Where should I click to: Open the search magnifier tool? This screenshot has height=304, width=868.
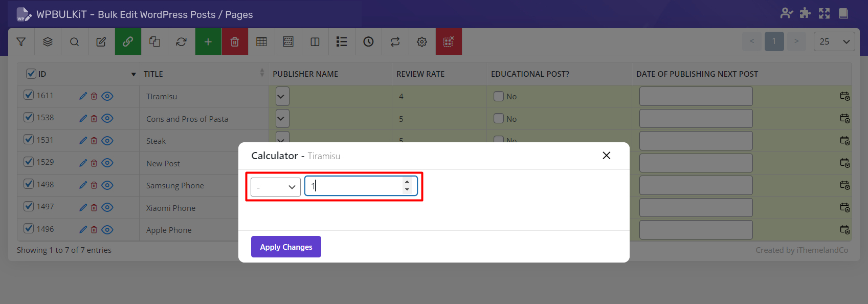pyautogui.click(x=74, y=42)
